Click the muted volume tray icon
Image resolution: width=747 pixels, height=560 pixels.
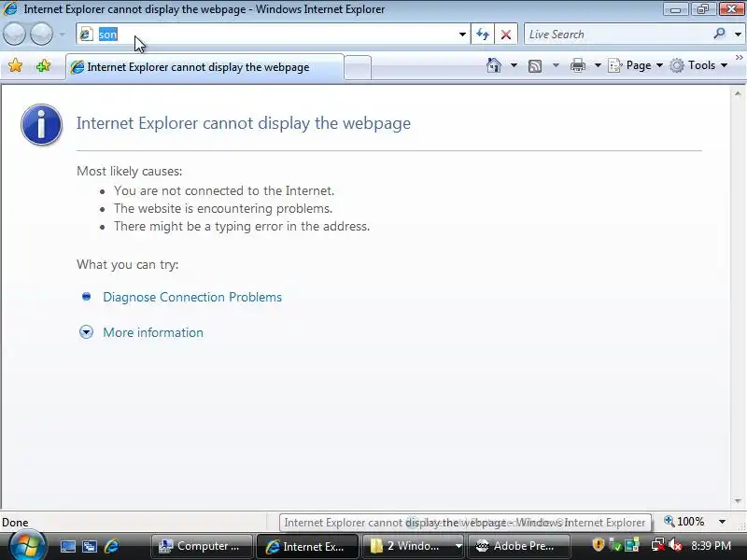tap(675, 545)
